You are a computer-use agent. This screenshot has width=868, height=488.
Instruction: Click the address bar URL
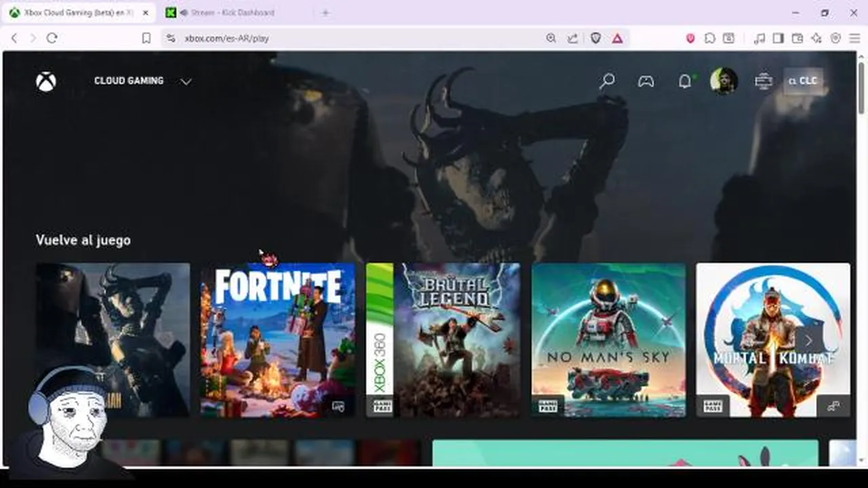click(x=226, y=39)
